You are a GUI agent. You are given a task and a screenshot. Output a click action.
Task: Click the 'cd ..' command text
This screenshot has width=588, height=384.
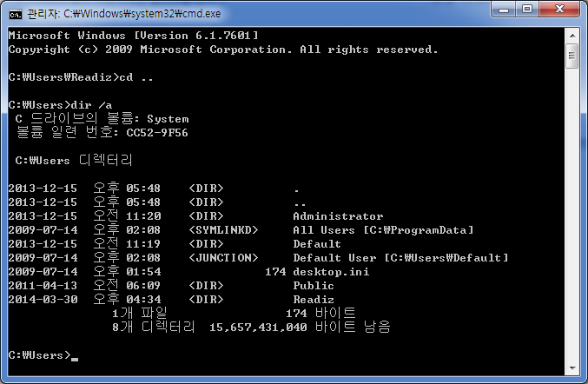tap(136, 77)
